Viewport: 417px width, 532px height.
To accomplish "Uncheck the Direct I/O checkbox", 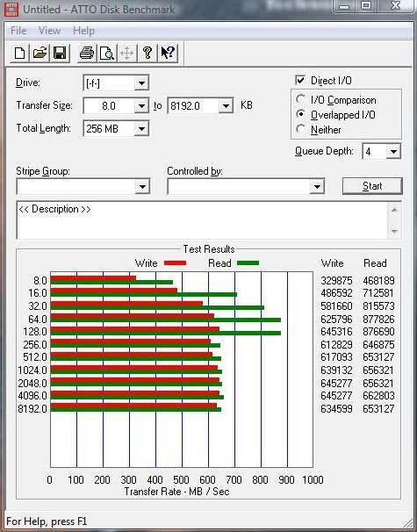I will tap(300, 81).
